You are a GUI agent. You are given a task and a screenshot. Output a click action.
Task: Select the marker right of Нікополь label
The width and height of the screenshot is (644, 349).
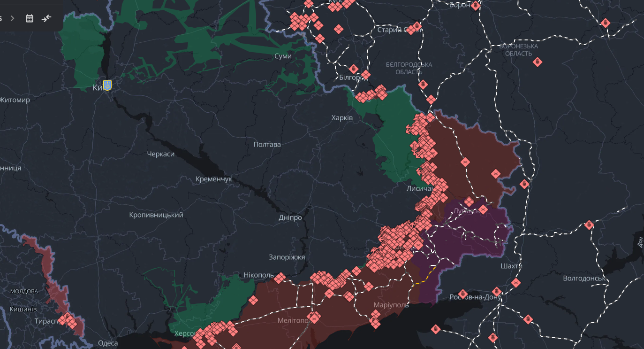[280, 278]
